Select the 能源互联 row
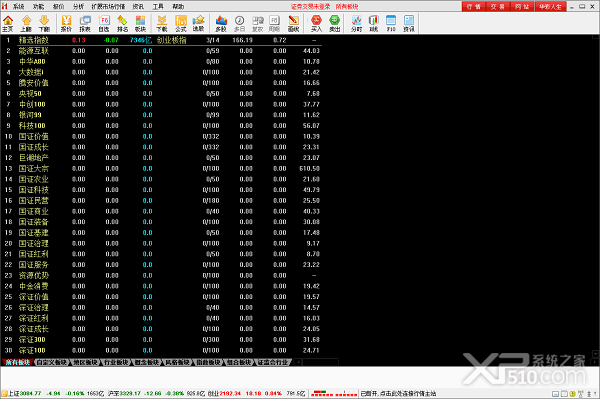The image size is (600, 399). pyautogui.click(x=161, y=50)
